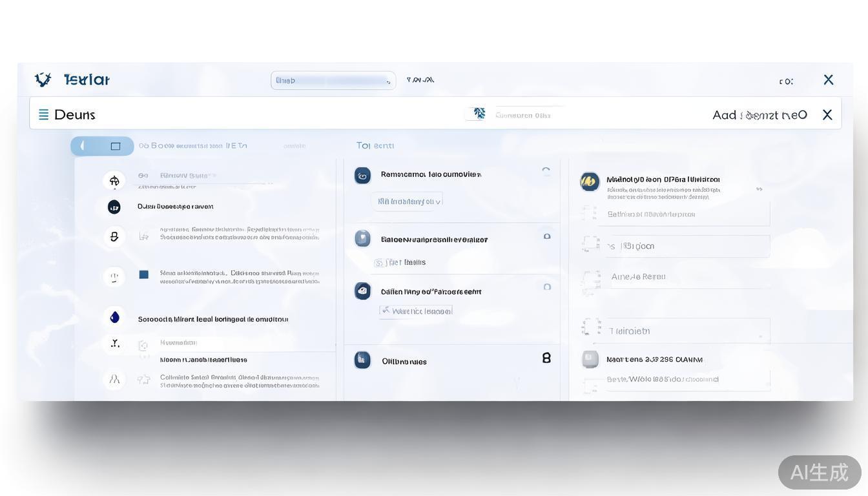Toggle the blue pill switch above left list
Image resolution: width=868 pixels, height=496 pixels.
[102, 146]
